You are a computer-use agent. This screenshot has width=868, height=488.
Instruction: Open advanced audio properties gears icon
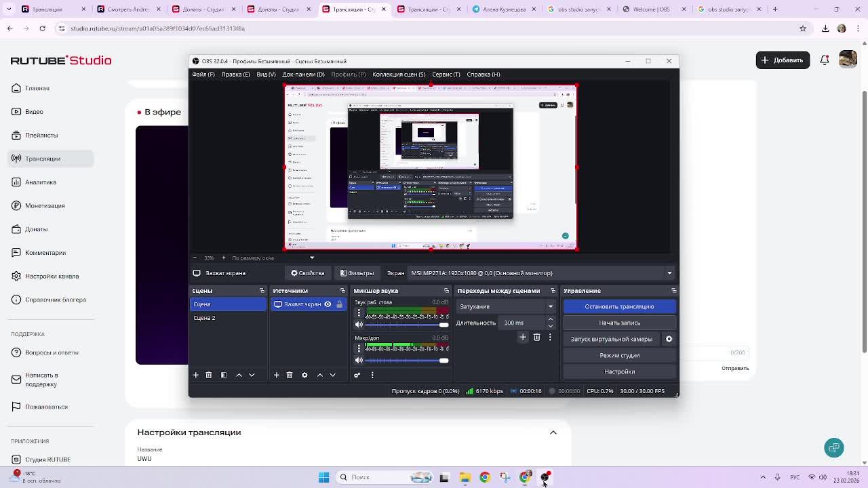click(x=357, y=375)
